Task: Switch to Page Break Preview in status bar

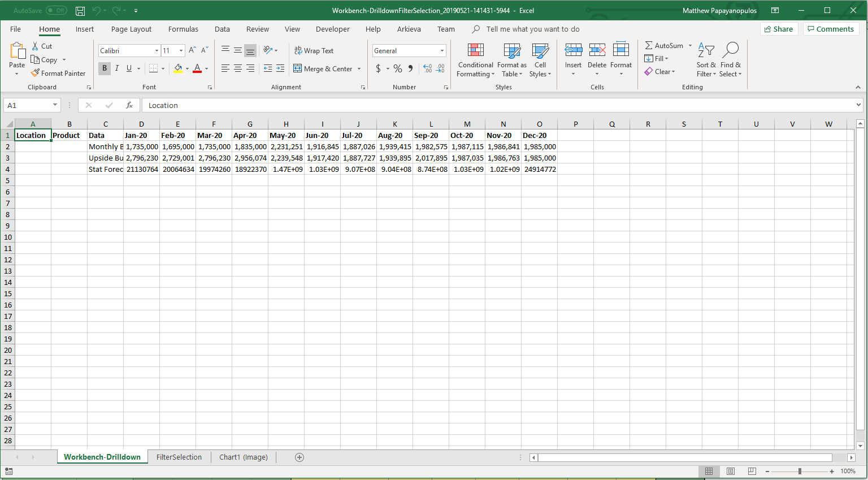Action: [x=752, y=471]
